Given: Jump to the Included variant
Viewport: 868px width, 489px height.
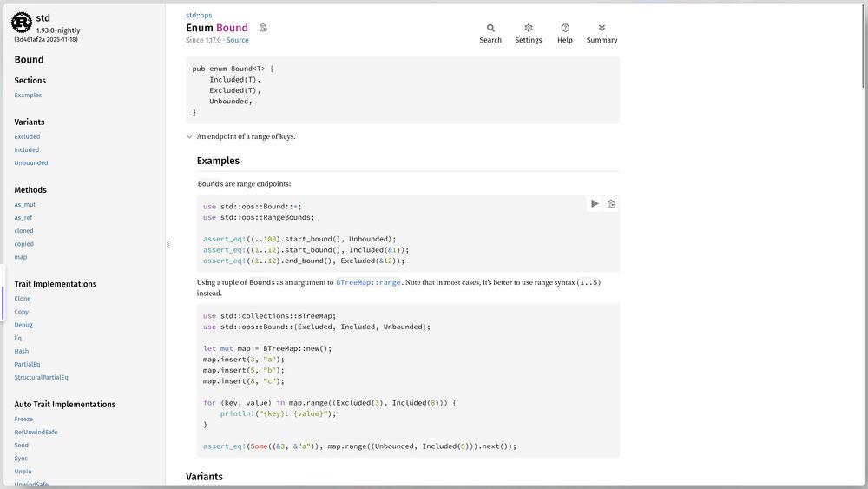Looking at the screenshot, I should 27,150.
